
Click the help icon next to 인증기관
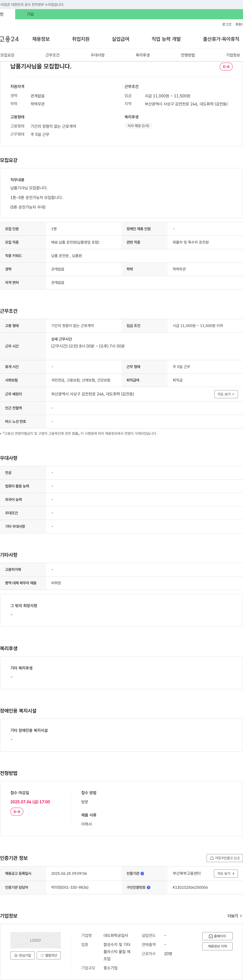coord(142,874)
